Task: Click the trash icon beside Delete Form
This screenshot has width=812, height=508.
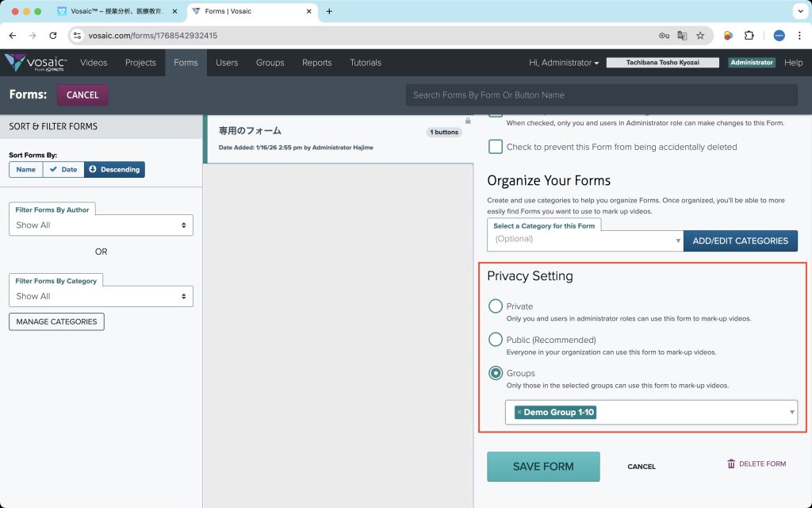Action: [731, 464]
